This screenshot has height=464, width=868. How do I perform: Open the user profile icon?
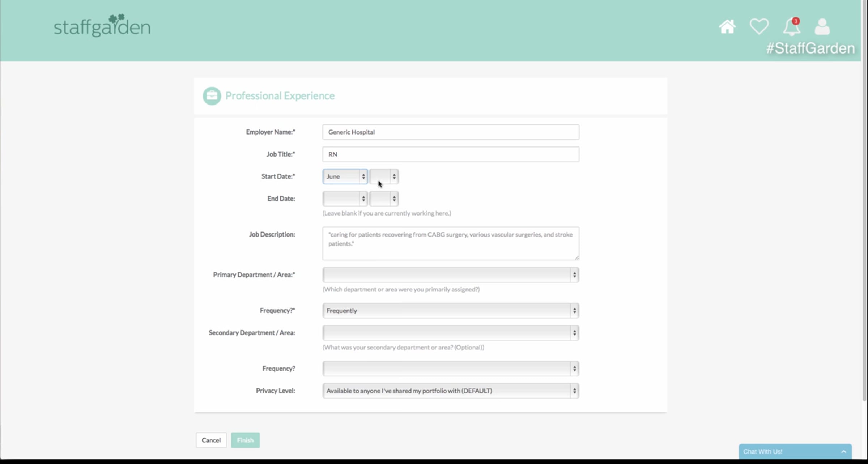coord(822,27)
